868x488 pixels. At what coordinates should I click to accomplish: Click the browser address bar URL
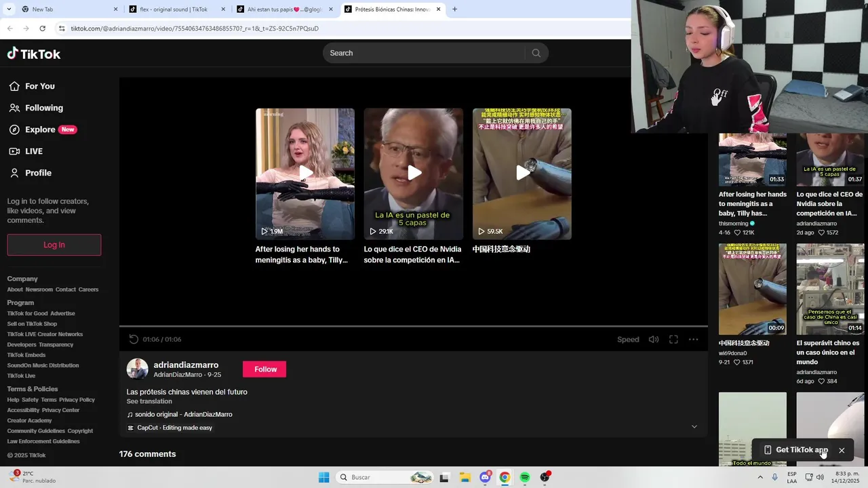coord(195,28)
